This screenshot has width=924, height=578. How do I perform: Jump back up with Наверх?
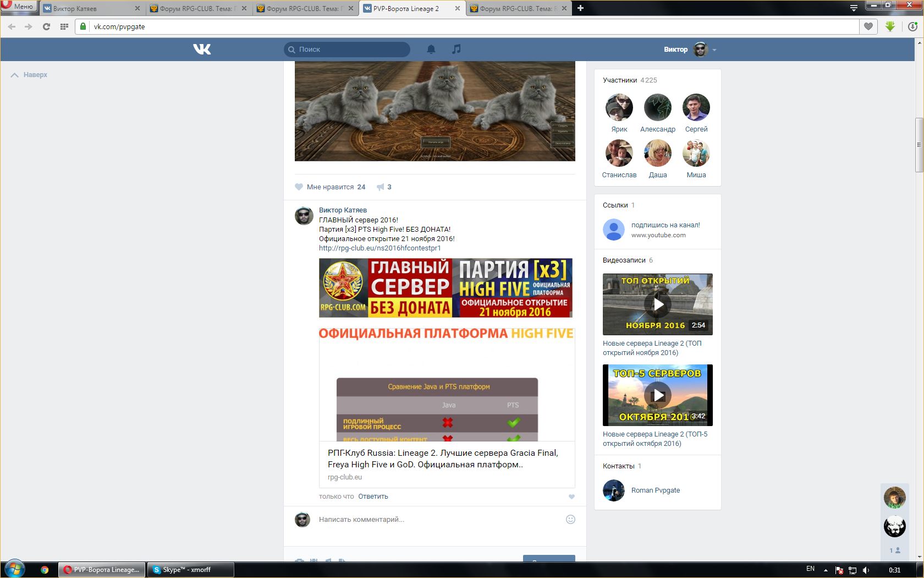tap(29, 75)
